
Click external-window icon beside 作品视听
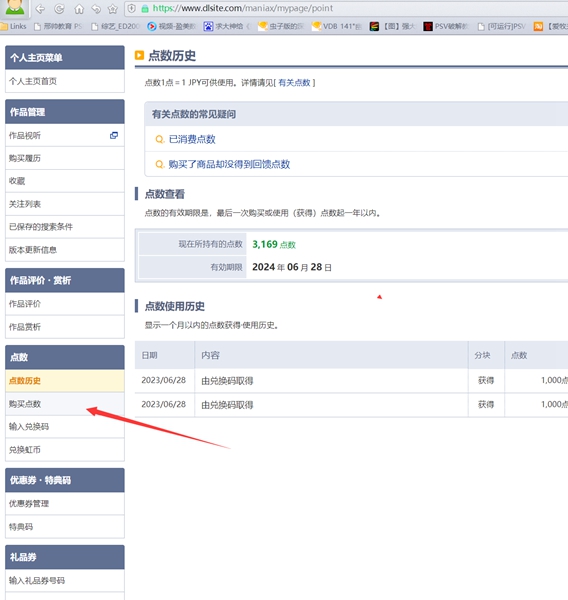tap(114, 135)
